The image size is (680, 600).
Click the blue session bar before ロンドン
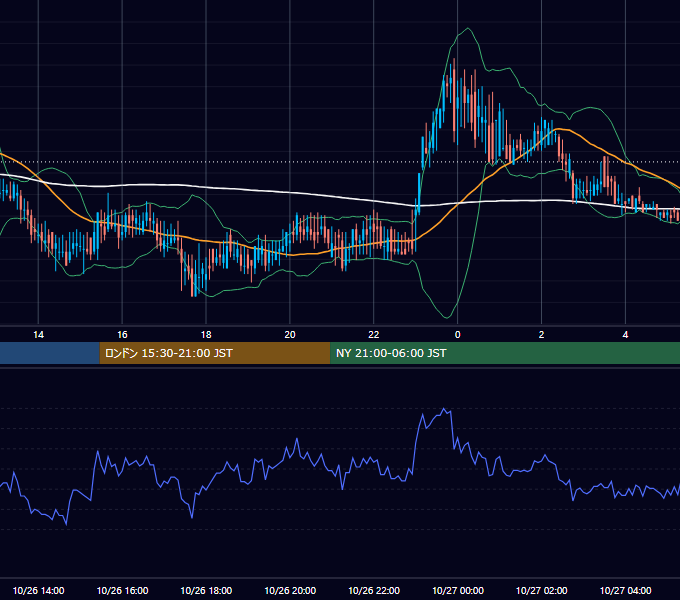(x=50, y=353)
